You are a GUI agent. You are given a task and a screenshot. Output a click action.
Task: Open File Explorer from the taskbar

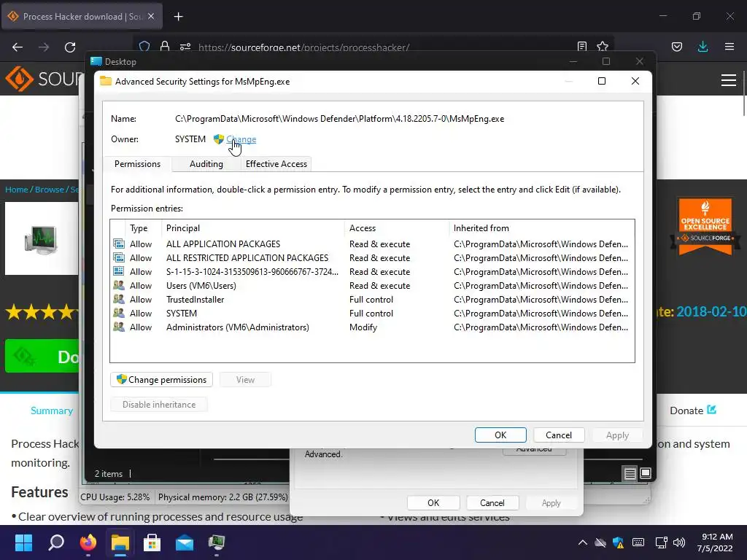pyautogui.click(x=120, y=542)
